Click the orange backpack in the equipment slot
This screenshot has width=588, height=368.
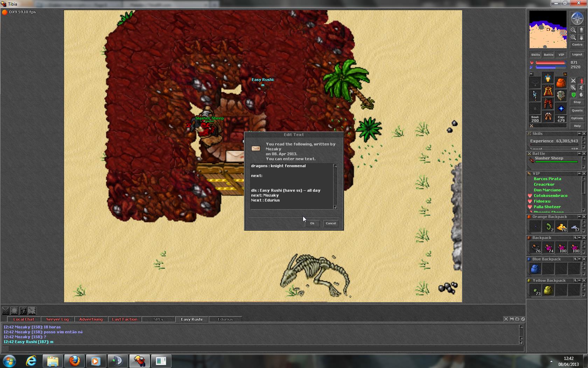(561, 83)
